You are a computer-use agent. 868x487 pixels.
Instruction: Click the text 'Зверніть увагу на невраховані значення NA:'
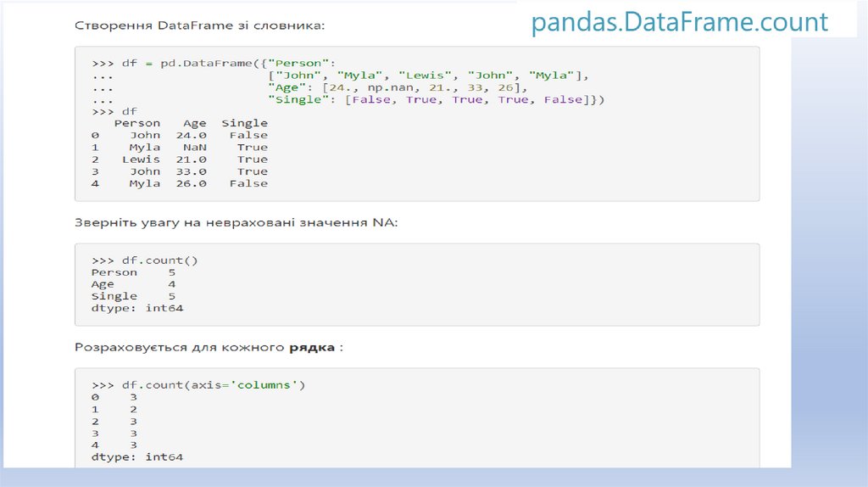click(x=236, y=223)
